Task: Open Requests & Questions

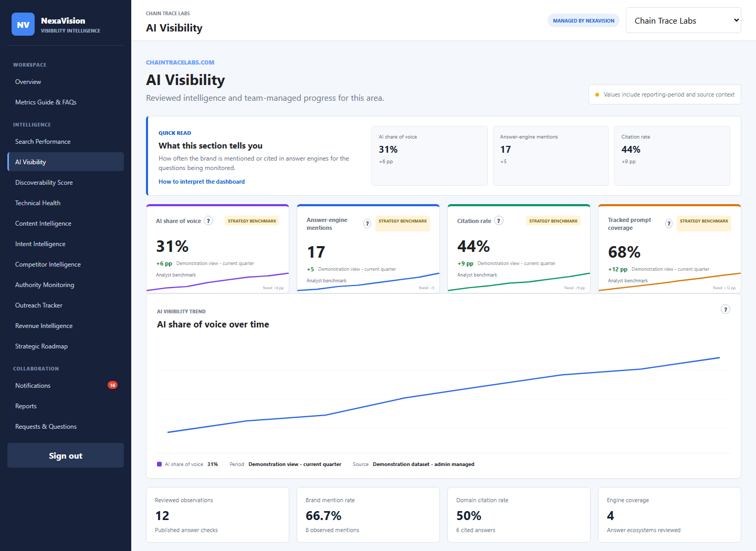Action: (x=66, y=427)
